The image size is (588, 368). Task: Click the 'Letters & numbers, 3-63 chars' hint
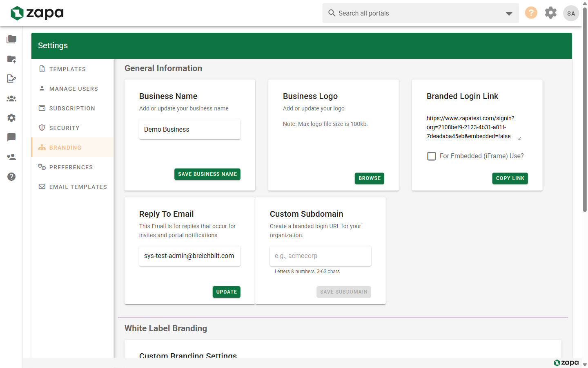[x=307, y=272]
